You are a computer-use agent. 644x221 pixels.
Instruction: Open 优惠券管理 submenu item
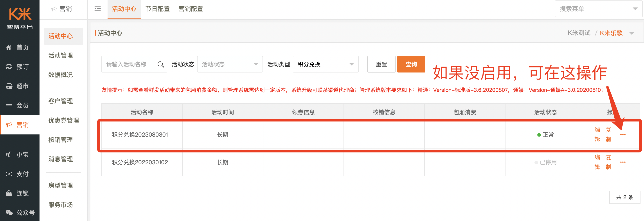point(63,120)
